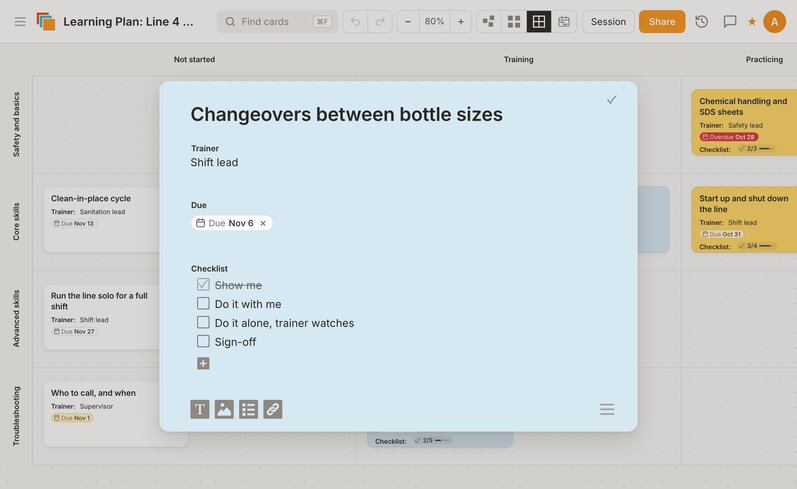The width and height of the screenshot is (797, 489).
Task: Open the user avatar A menu
Action: (774, 22)
